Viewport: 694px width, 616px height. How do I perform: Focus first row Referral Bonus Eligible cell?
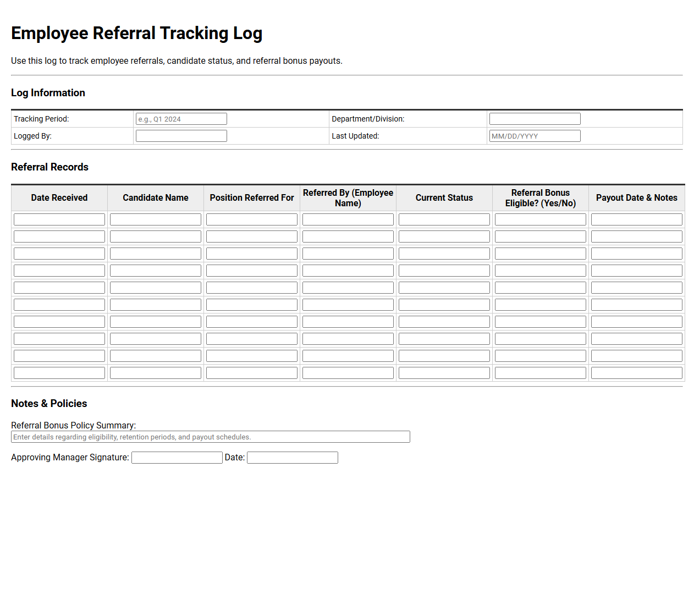click(x=541, y=219)
